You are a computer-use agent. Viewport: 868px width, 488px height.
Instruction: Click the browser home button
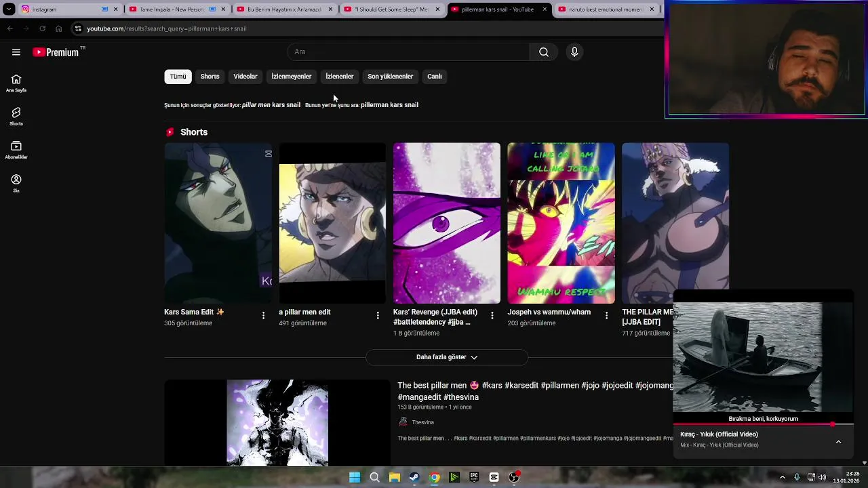tap(59, 28)
